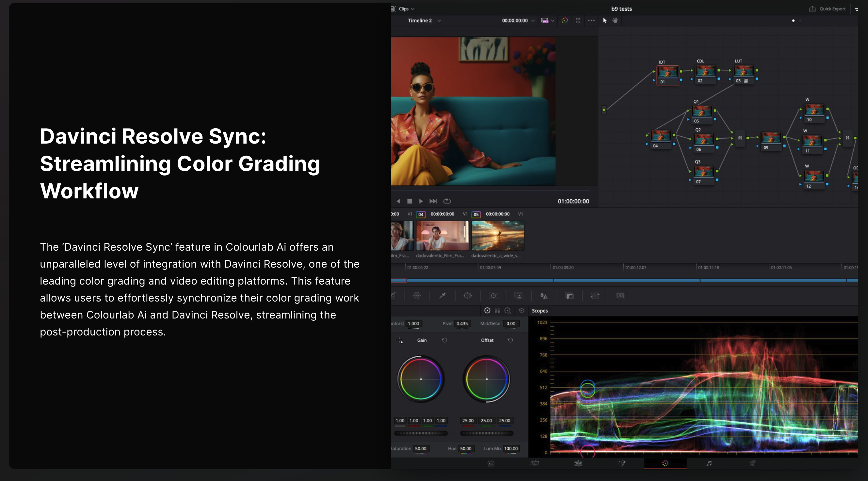Toggle the bypass color grades icon
The height and width of the screenshot is (481, 868).
tap(564, 21)
